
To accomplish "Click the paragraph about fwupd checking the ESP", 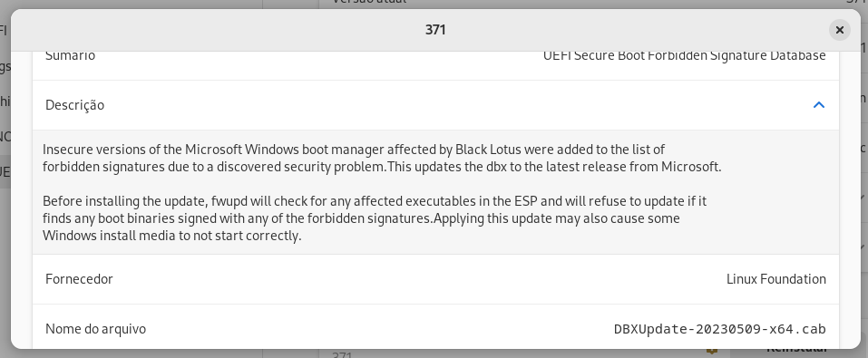I will [x=375, y=218].
